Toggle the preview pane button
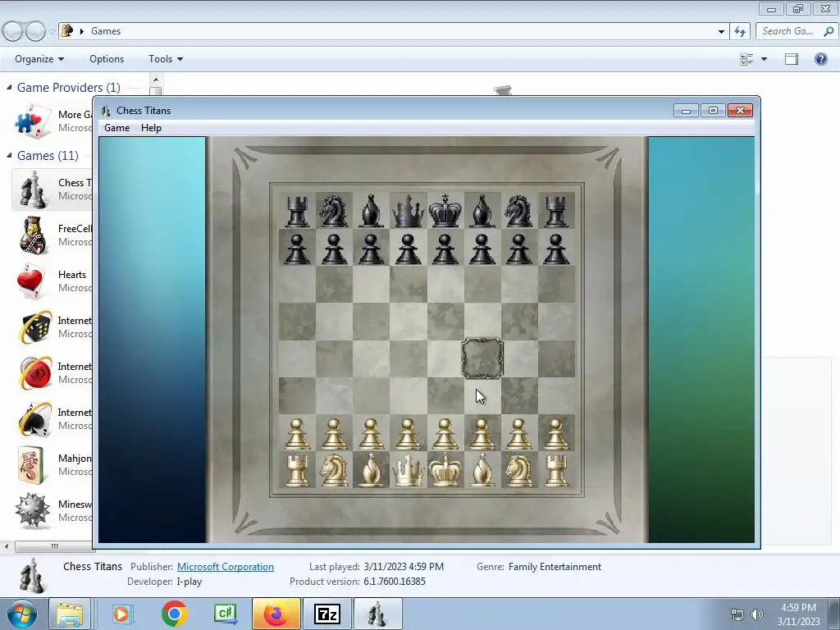Viewport: 840px width, 630px height. 792,59
